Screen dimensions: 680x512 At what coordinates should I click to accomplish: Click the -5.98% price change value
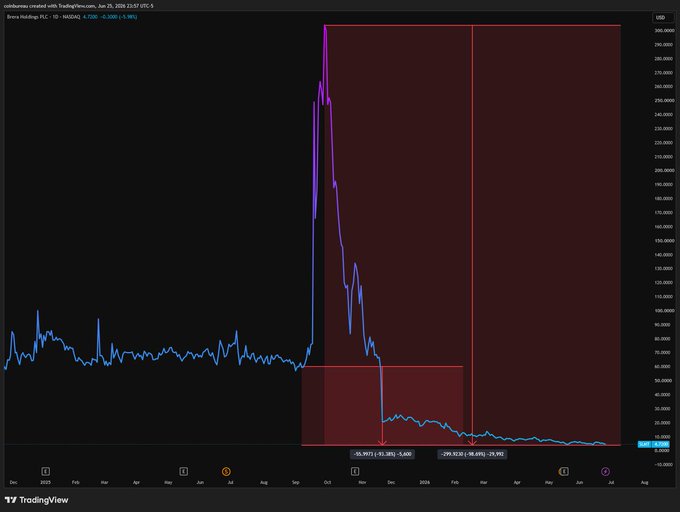[129, 17]
